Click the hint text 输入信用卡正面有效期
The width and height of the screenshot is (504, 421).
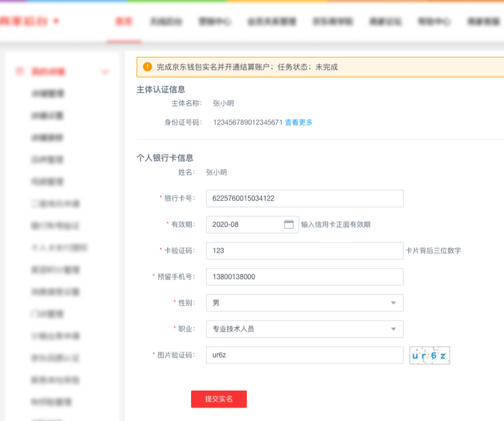(336, 224)
